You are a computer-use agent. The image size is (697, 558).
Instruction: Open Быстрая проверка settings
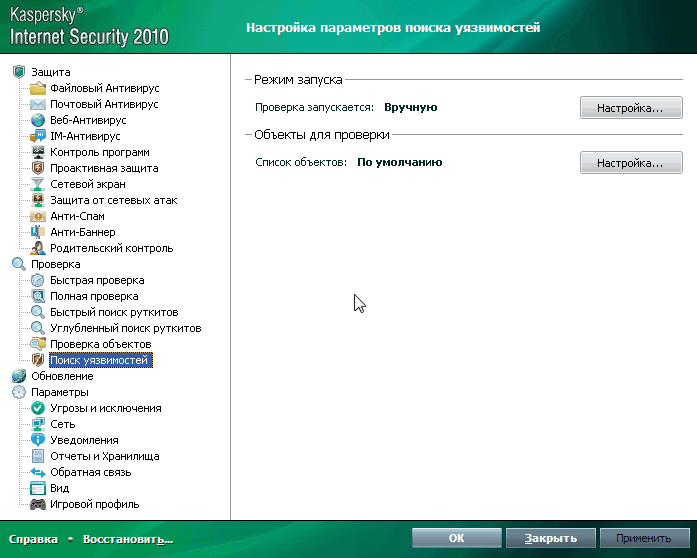pyautogui.click(x=97, y=280)
